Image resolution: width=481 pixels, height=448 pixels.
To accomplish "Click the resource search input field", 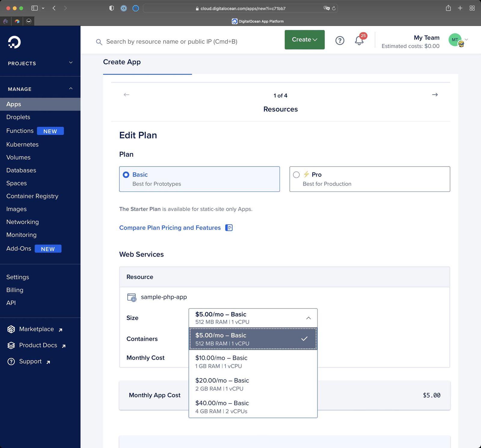I will pos(172,41).
